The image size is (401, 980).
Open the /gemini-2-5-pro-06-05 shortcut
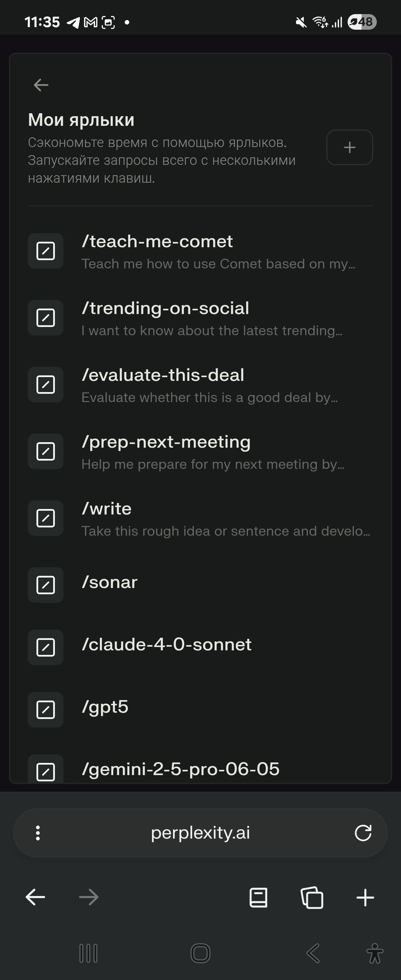pyautogui.click(x=181, y=769)
